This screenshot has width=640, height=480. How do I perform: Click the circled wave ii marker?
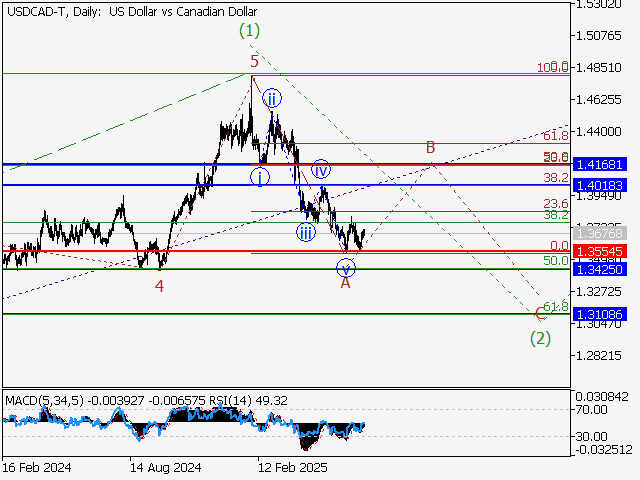click(x=272, y=98)
